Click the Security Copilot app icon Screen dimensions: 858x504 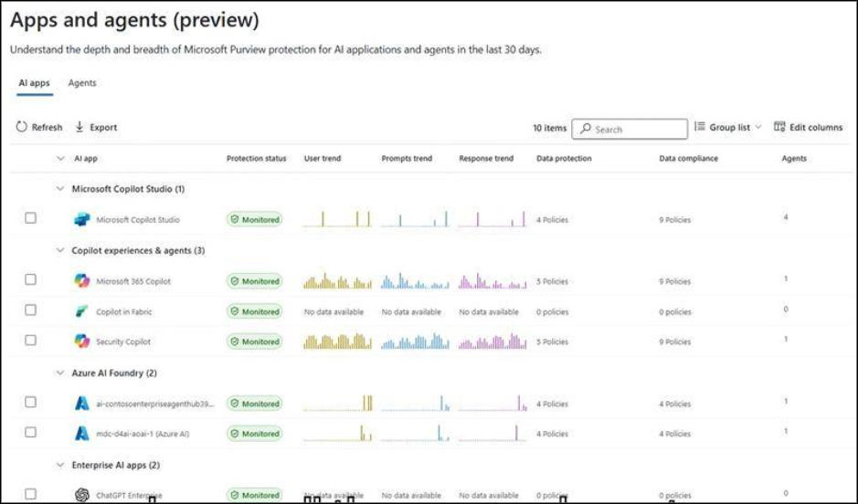click(82, 341)
